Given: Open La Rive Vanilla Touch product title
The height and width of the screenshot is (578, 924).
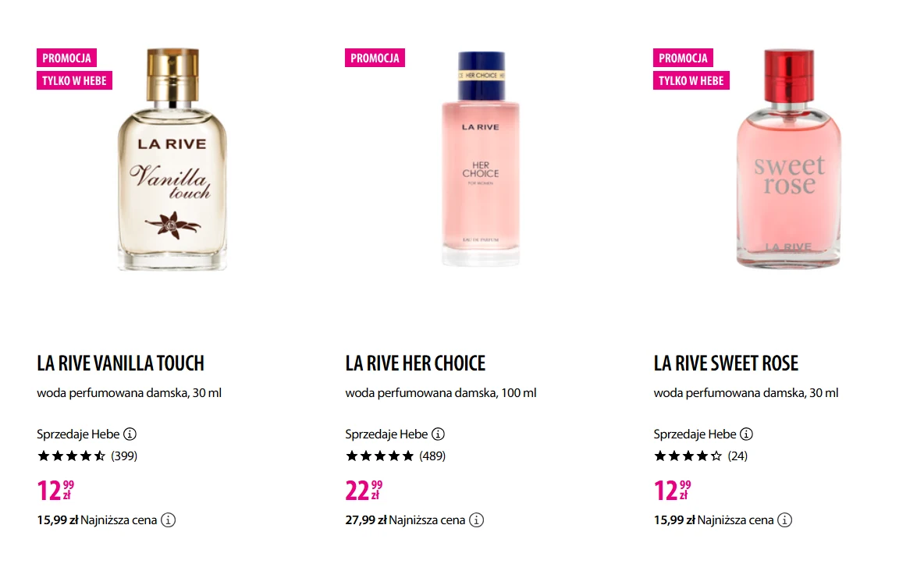Looking at the screenshot, I should tap(120, 363).
